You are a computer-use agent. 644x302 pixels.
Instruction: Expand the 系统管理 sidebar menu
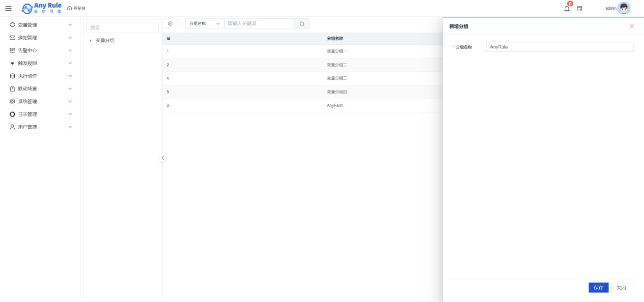[x=41, y=102]
